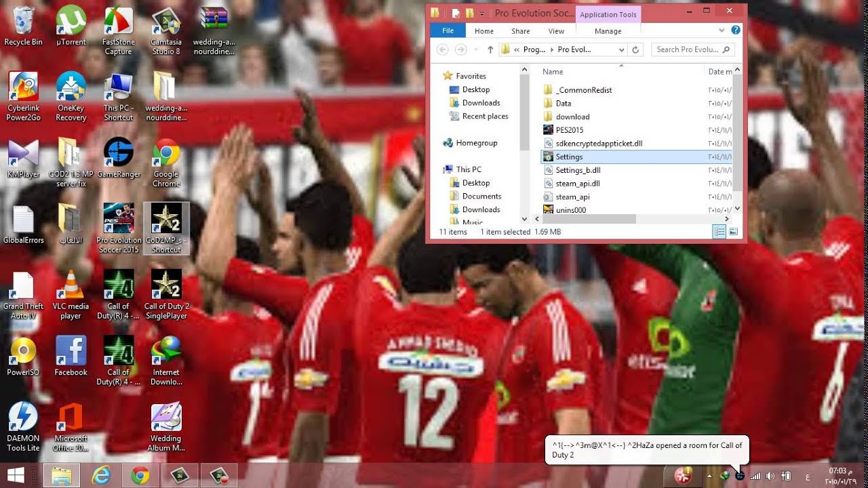Select Call of Duty 2 SinglePlayer icon
This screenshot has width=868, height=488.
[x=166, y=295]
